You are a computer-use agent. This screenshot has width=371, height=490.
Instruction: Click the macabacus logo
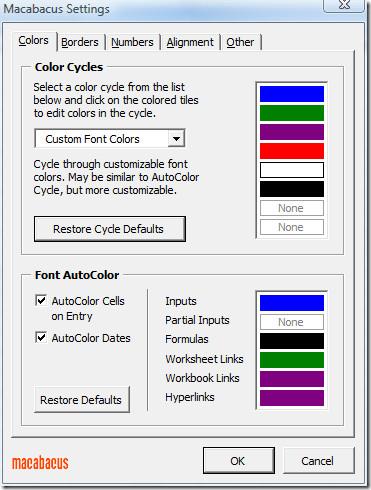(40, 463)
